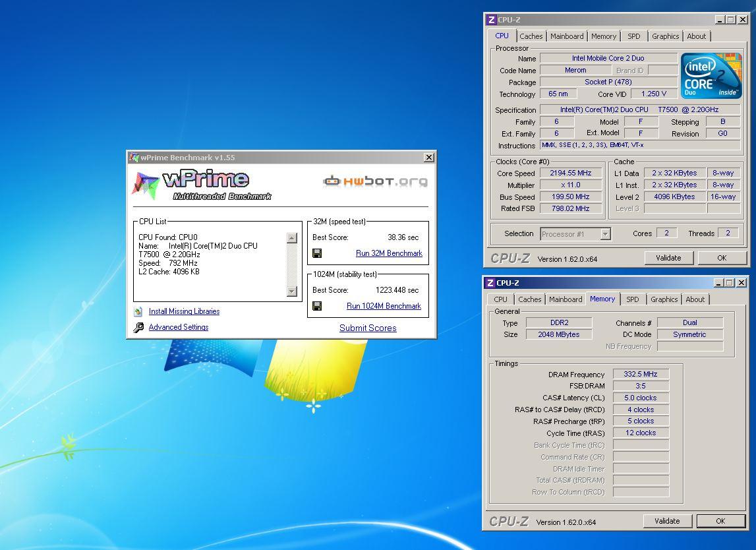This screenshot has height=550, width=756.
Task: Click the wPrime logo icon
Action: [x=145, y=185]
